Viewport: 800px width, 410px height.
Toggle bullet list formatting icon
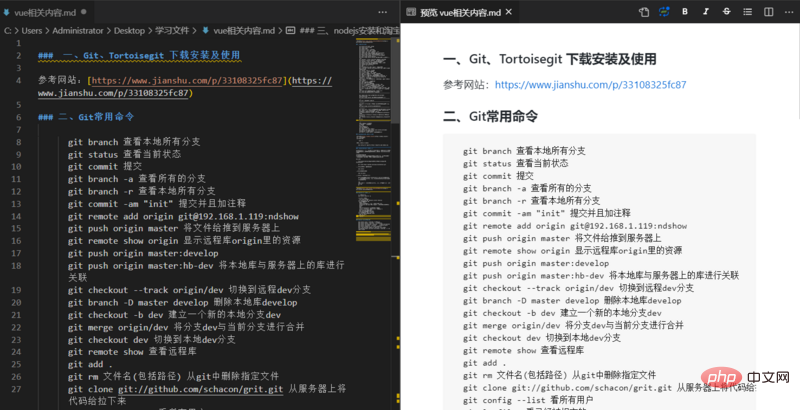coord(747,12)
